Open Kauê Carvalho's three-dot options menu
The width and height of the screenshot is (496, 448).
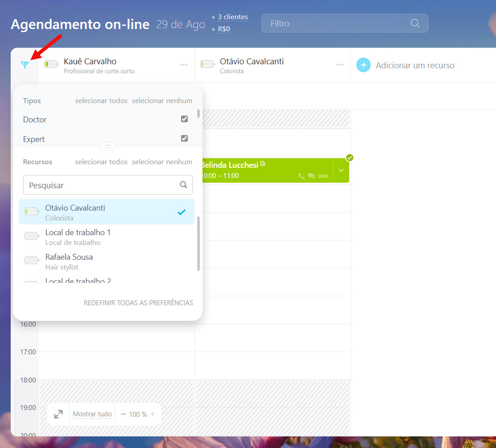click(184, 65)
